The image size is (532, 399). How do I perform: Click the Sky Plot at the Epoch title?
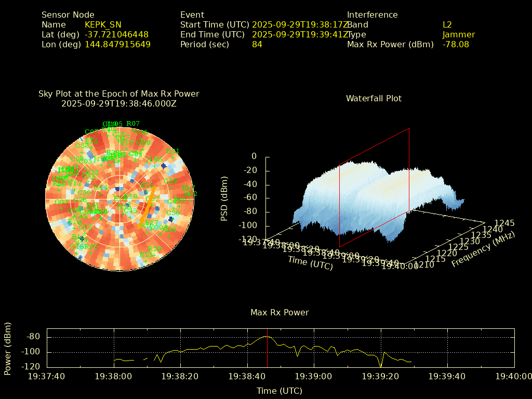click(x=118, y=94)
